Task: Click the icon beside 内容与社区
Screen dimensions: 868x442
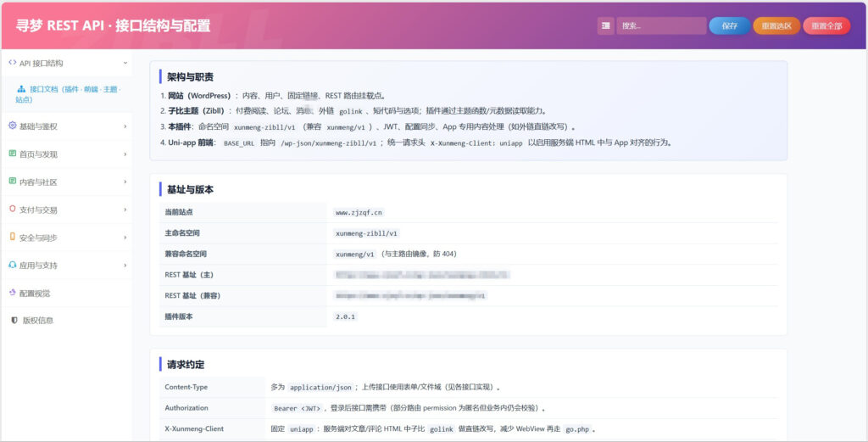Action: [x=12, y=181]
